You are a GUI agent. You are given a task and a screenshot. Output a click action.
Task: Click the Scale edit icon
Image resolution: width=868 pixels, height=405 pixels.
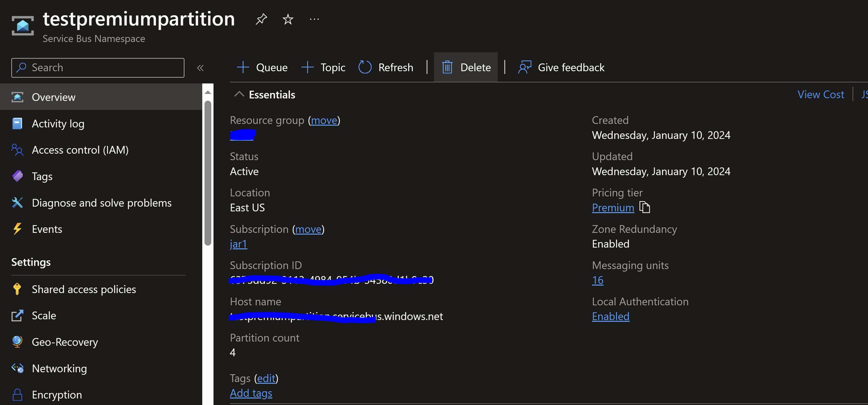(x=17, y=316)
